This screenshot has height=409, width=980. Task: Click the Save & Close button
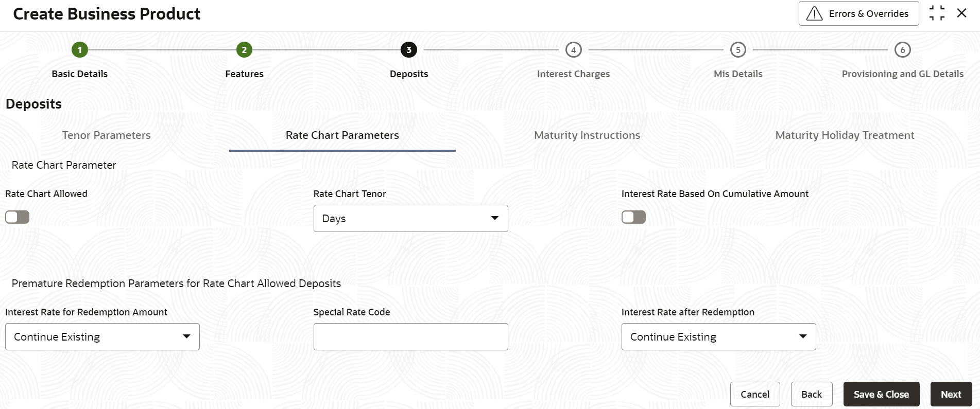881,394
